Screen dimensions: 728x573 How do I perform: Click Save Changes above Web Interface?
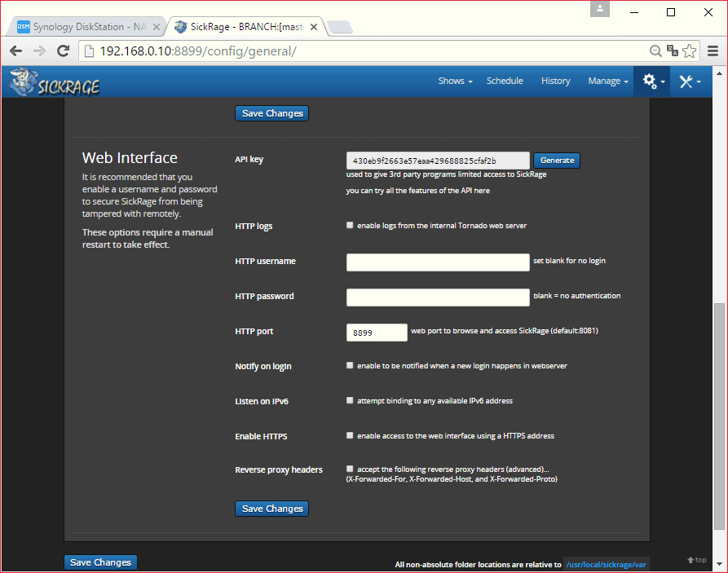272,113
